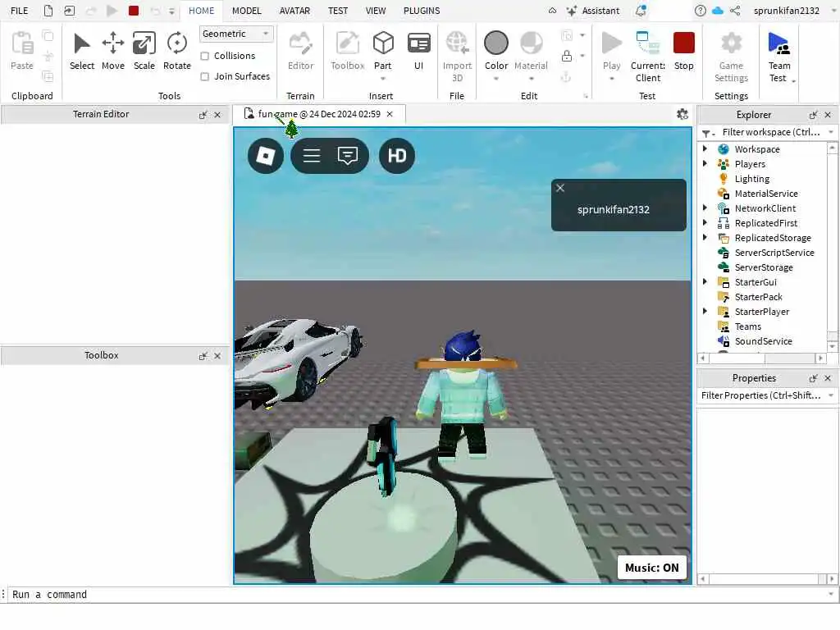This screenshot has width=840, height=630.
Task: Enable the Join Surfaces checkbox
Action: 204,76
